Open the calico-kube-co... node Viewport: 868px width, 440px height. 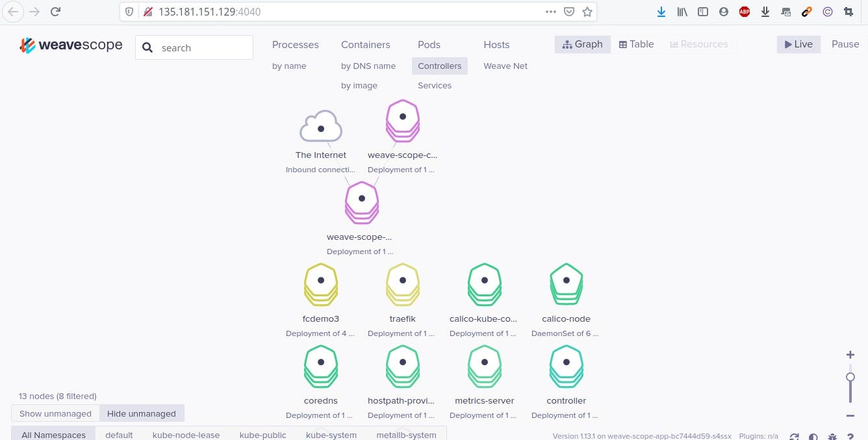pos(485,284)
